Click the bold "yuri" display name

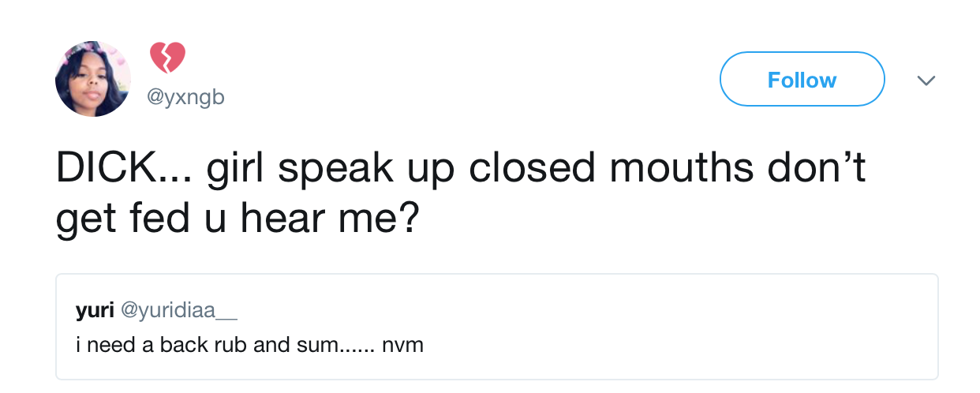[x=94, y=311]
